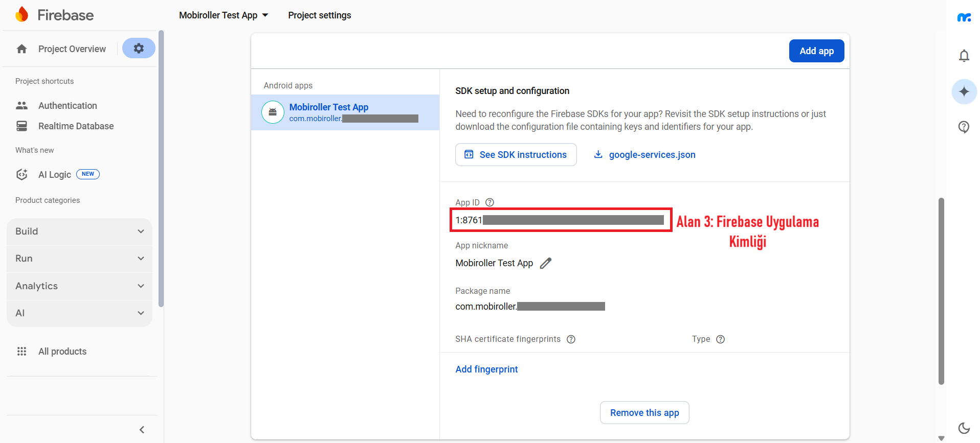Screen dimensions: 980x443
Task: Click the What's new label
Action: click(x=34, y=150)
